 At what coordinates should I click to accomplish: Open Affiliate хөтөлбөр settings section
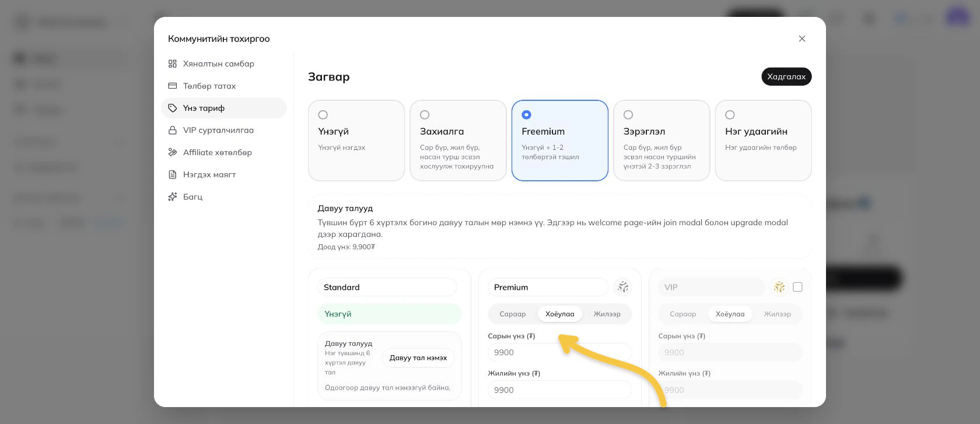click(224, 152)
